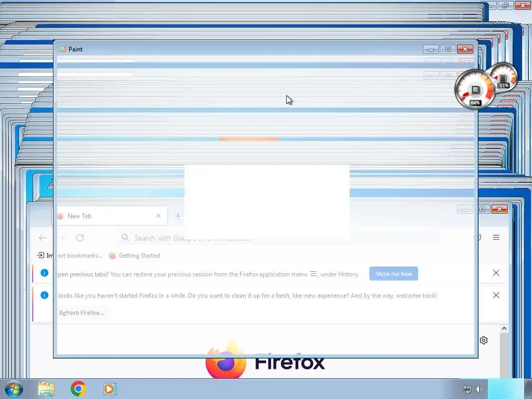
Task: Close the topmost background window
Action: pos(523,5)
